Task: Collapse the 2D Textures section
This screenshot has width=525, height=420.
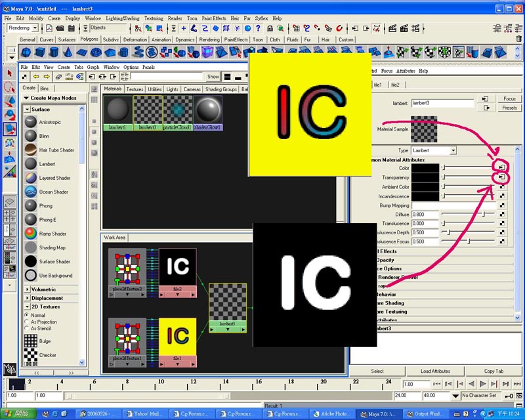Action: [27, 306]
